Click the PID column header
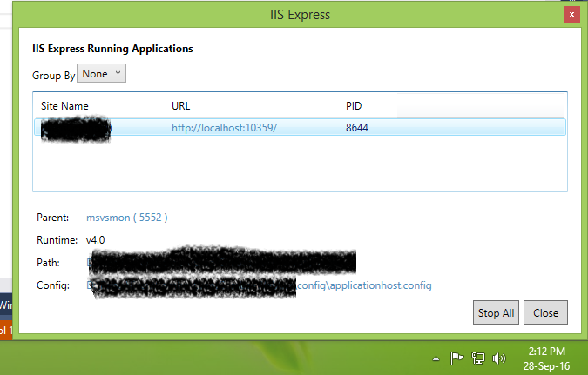The image size is (588, 375). click(354, 106)
